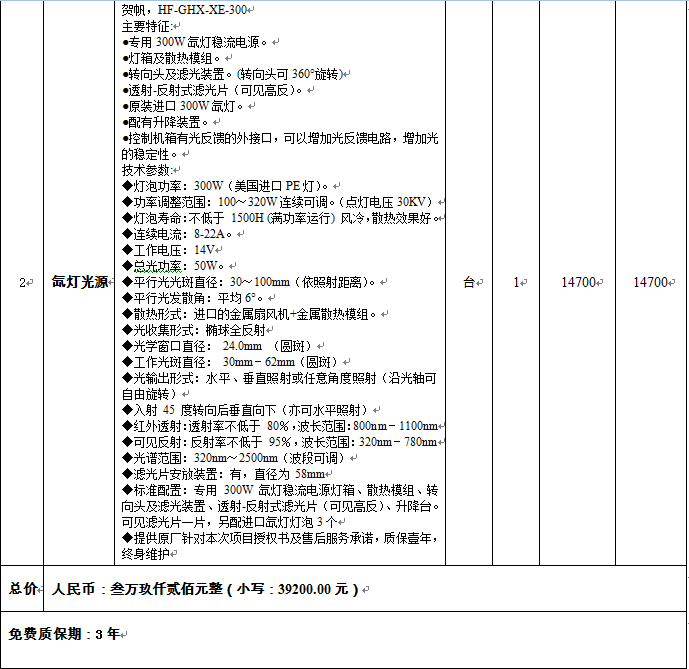Click the row number 2 cell
689x669 pixels.
22,283
